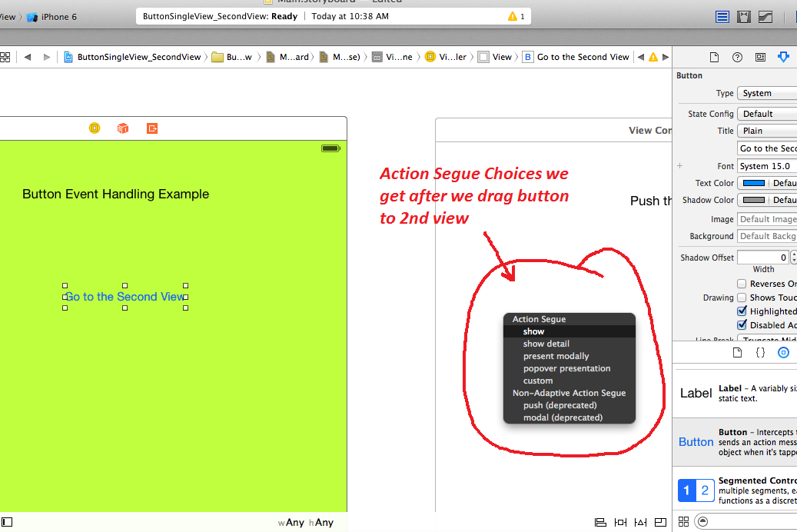
Task: Disable the Disabled Adjusts Image checkbox
Action: pos(742,325)
